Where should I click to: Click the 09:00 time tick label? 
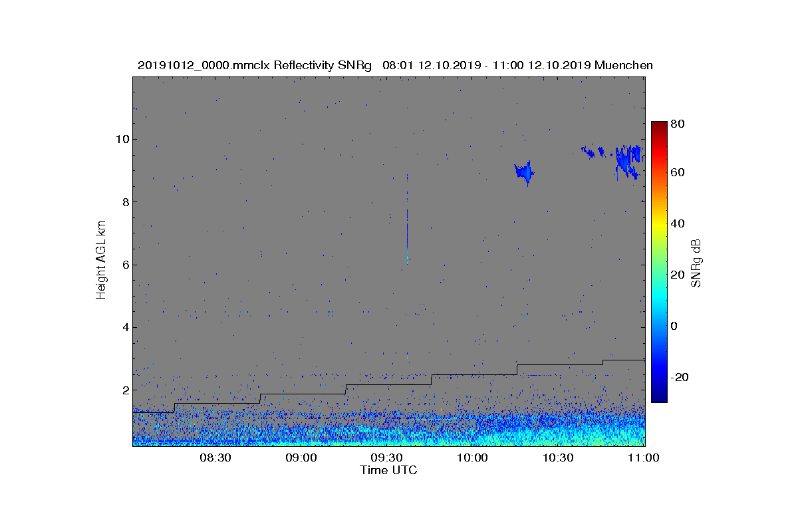click(301, 458)
